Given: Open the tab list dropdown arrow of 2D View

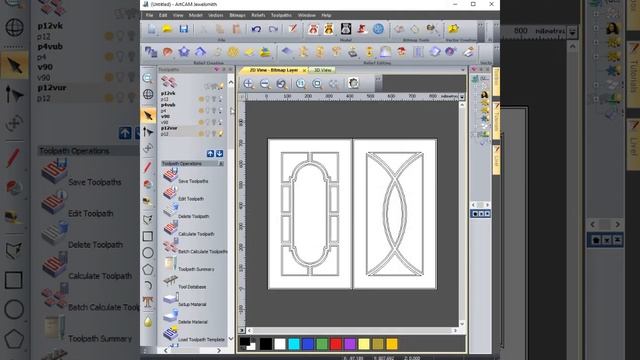Looking at the screenshot, I should point(462,70).
